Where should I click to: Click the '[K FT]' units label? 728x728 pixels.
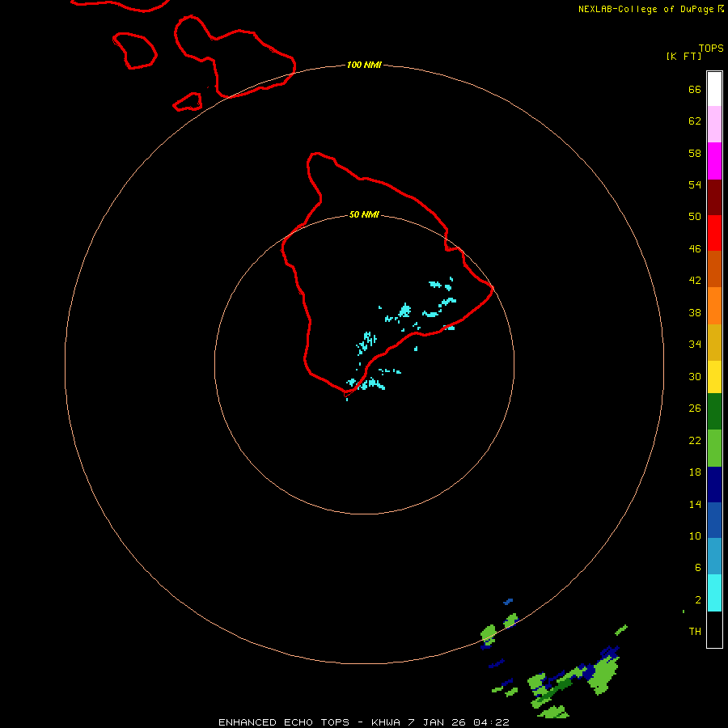(x=684, y=56)
